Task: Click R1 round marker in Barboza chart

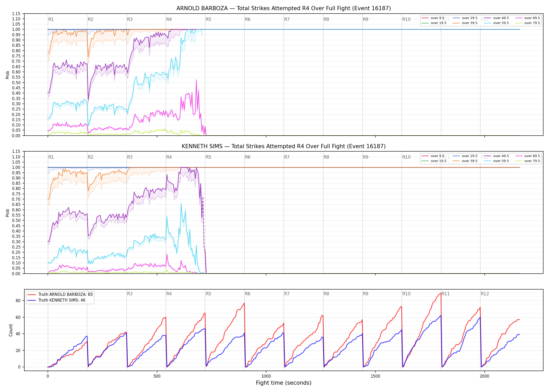Action: coord(51,19)
